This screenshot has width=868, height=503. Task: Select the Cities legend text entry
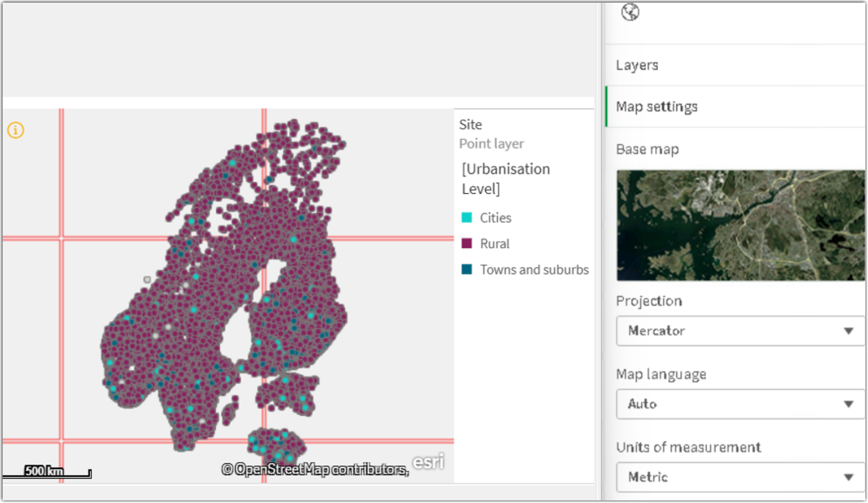click(495, 217)
